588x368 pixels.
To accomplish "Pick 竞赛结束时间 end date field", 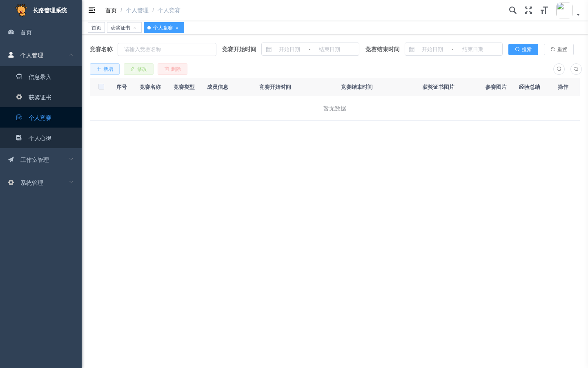I will click(473, 49).
